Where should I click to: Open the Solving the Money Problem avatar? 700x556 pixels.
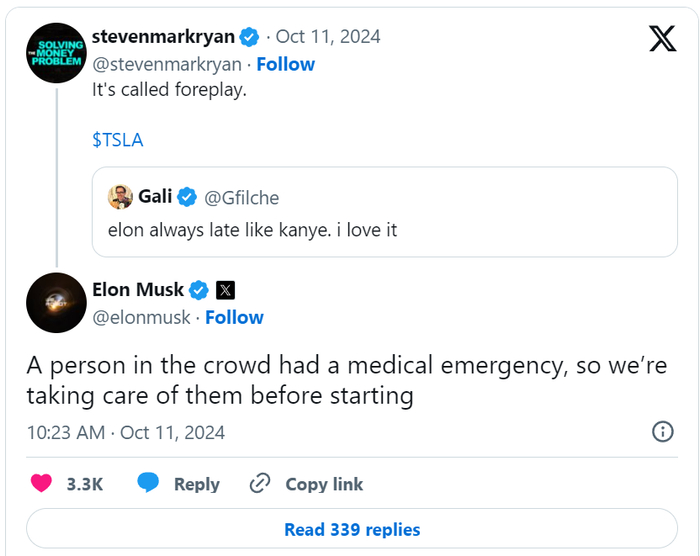click(x=56, y=53)
